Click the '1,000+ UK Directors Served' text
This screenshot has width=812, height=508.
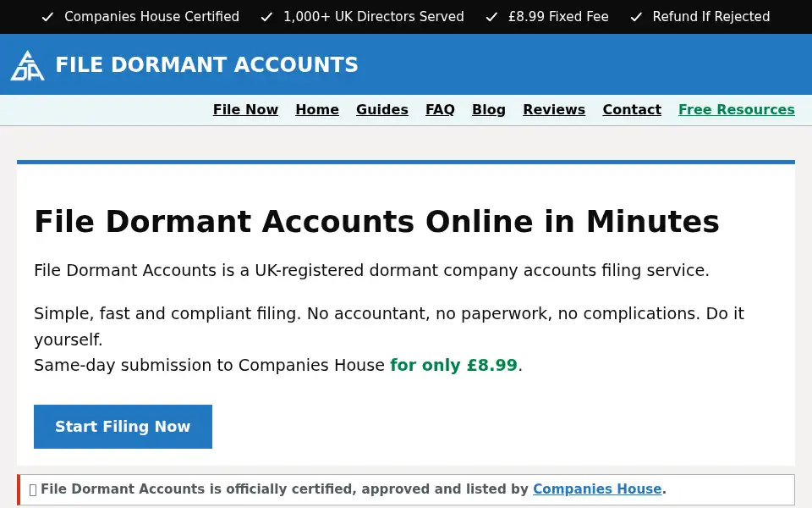(x=373, y=17)
